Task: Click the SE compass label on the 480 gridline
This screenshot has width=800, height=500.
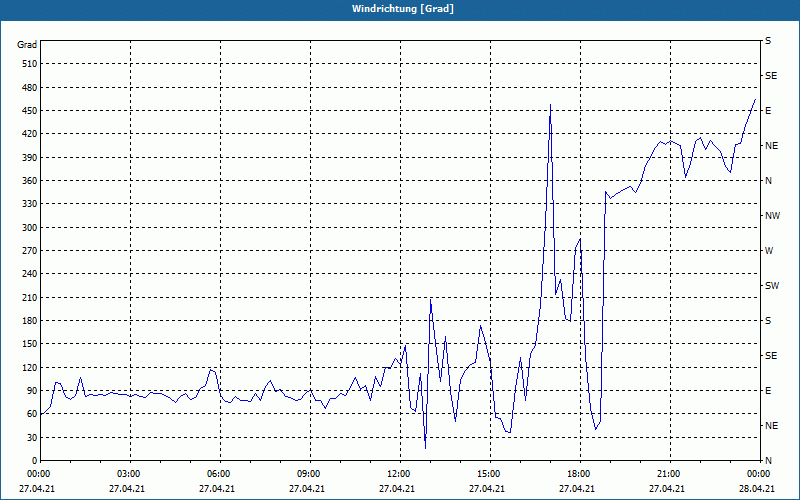Action: click(771, 76)
